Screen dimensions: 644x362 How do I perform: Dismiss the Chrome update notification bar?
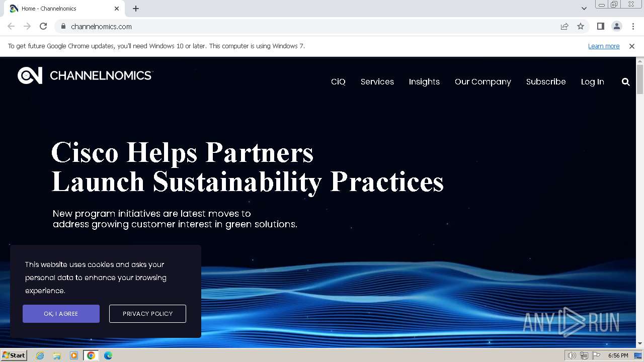click(631, 46)
